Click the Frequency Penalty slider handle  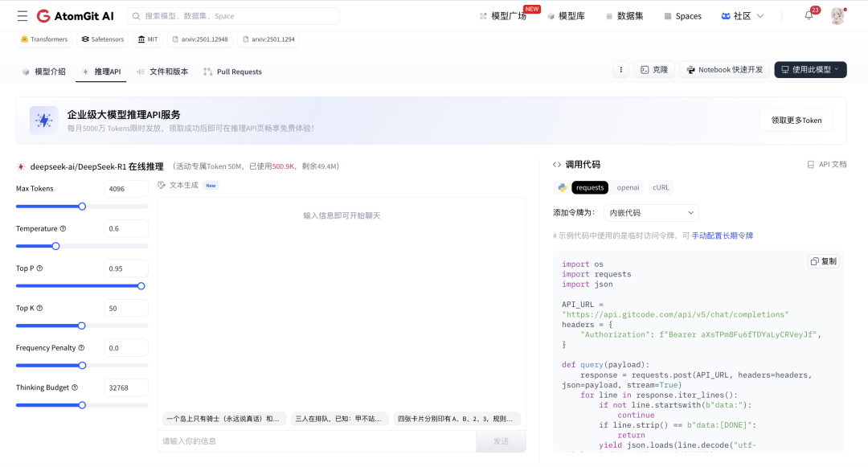click(82, 366)
